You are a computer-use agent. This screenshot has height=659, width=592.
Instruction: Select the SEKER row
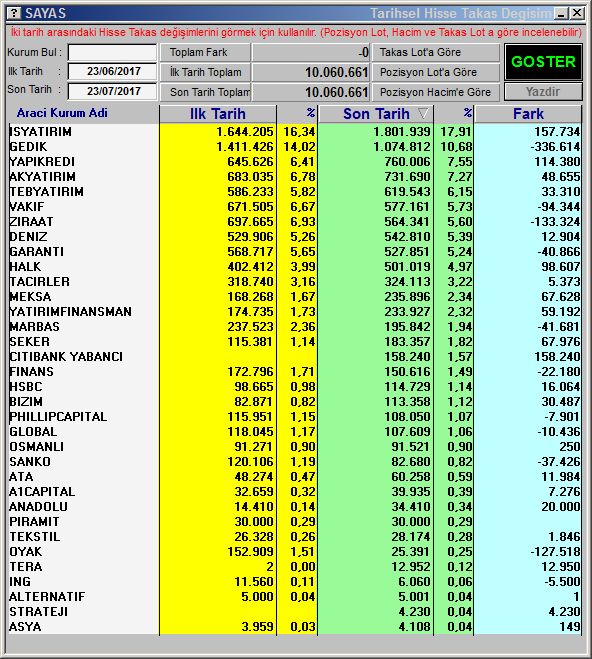coord(295,341)
